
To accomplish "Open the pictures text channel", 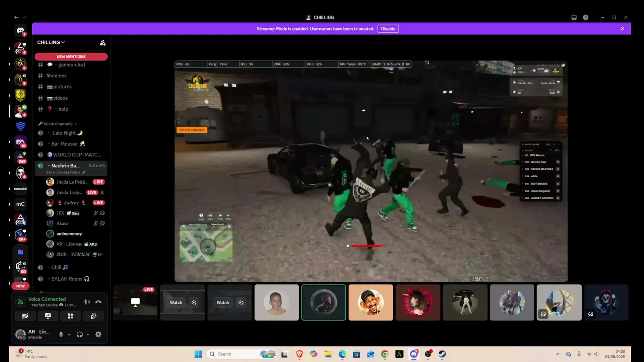I will point(71,87).
